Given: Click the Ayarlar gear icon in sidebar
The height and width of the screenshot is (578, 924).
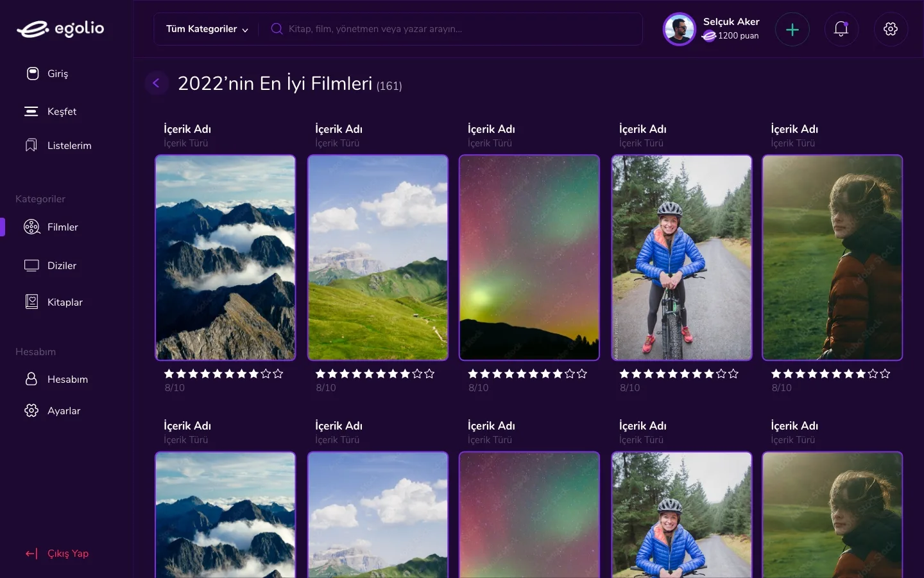Looking at the screenshot, I should click(x=31, y=410).
